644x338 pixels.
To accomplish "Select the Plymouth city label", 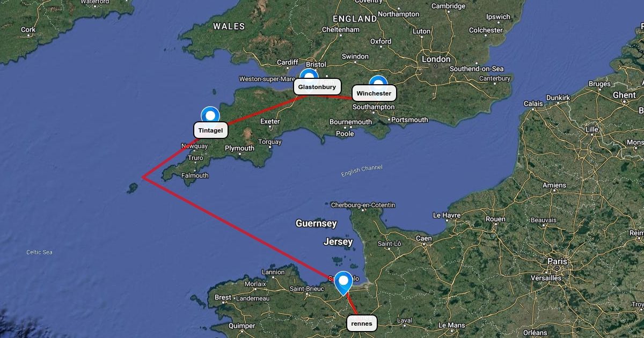I will pyautogui.click(x=239, y=148).
